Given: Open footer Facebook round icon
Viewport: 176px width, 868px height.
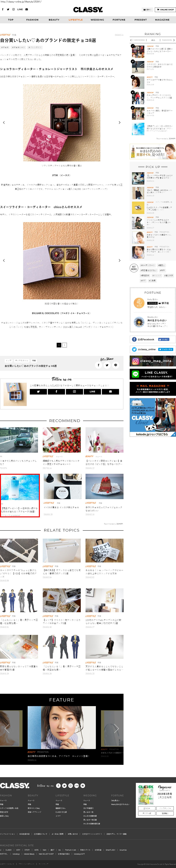Looking at the screenshot, I should point(58,786).
